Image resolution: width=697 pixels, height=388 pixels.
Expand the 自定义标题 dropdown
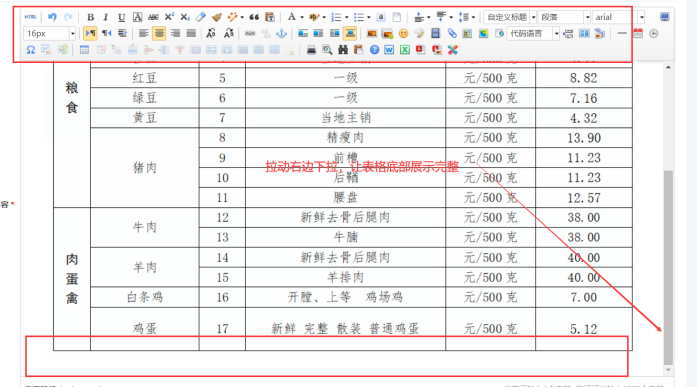click(534, 17)
